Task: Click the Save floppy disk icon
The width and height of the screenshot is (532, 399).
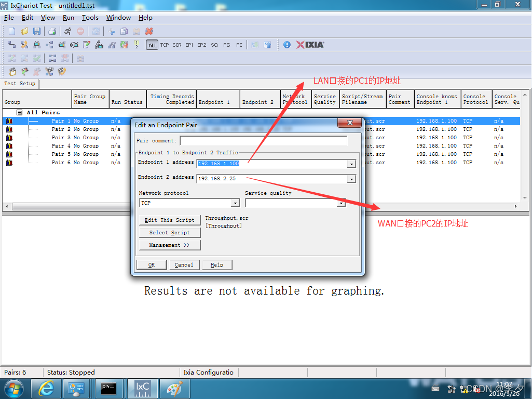Action: (x=36, y=32)
